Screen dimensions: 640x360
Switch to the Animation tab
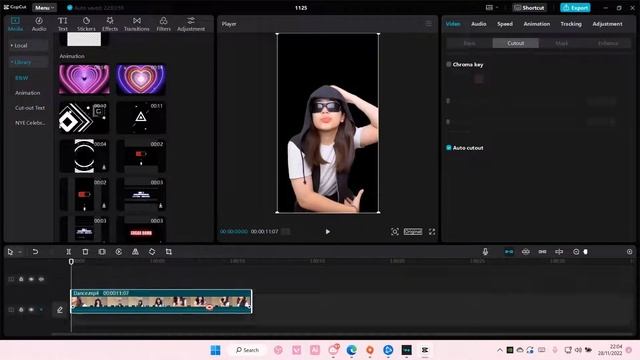click(537, 24)
